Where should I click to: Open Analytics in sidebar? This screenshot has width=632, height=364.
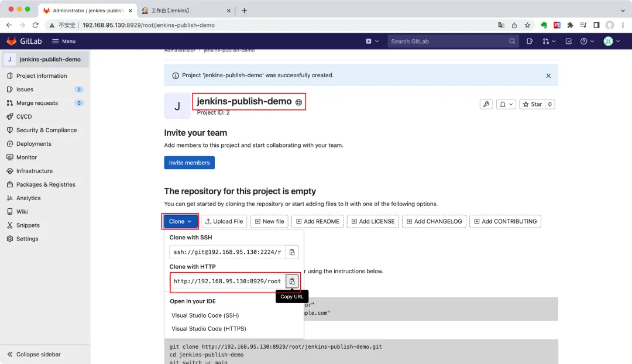click(45, 198)
